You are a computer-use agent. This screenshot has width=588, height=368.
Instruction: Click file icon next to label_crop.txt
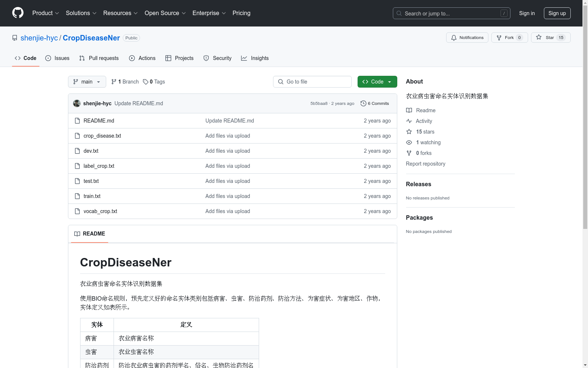pos(77,166)
